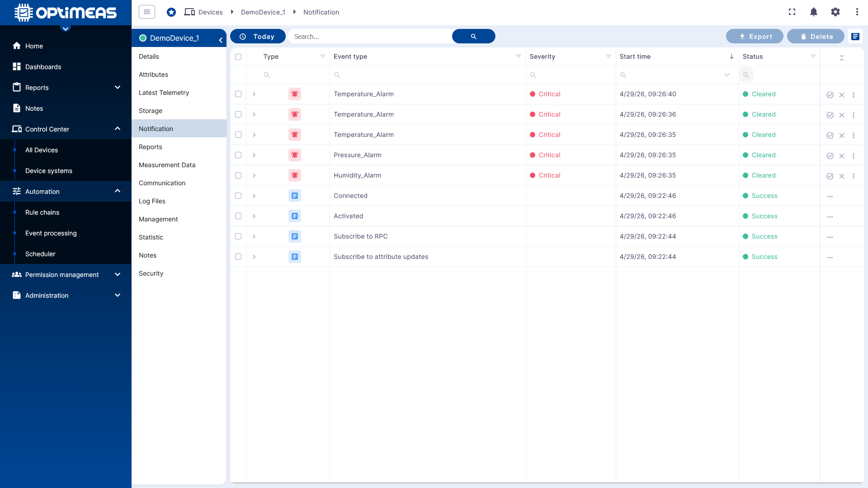Open ellipsis menu for Connected event

pos(830,197)
